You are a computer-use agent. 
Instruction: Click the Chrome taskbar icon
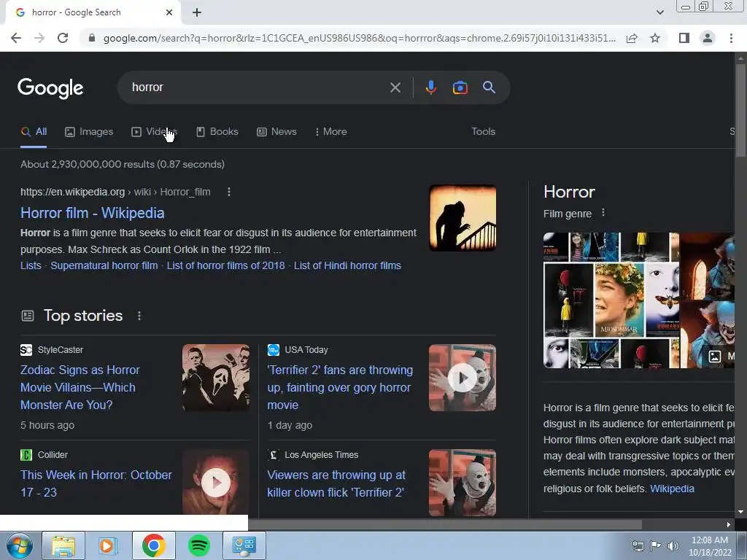pyautogui.click(x=153, y=545)
